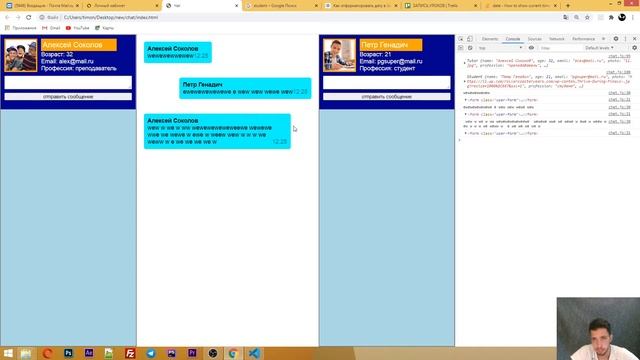This screenshot has height=360, width=640.
Task: Open the Performance tab in DevTools
Action: pyautogui.click(x=583, y=39)
